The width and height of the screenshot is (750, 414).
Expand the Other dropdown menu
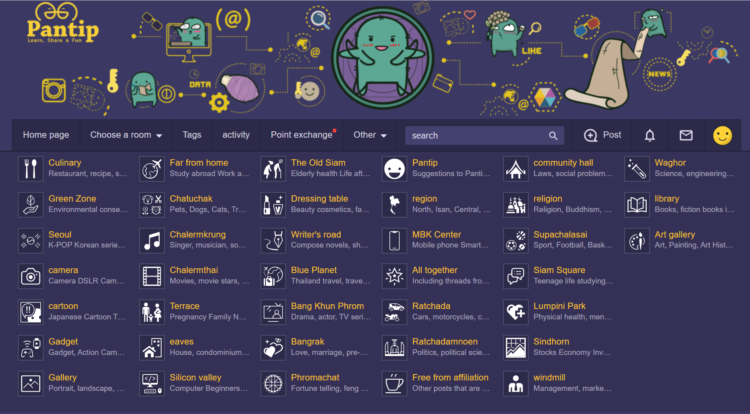(370, 135)
